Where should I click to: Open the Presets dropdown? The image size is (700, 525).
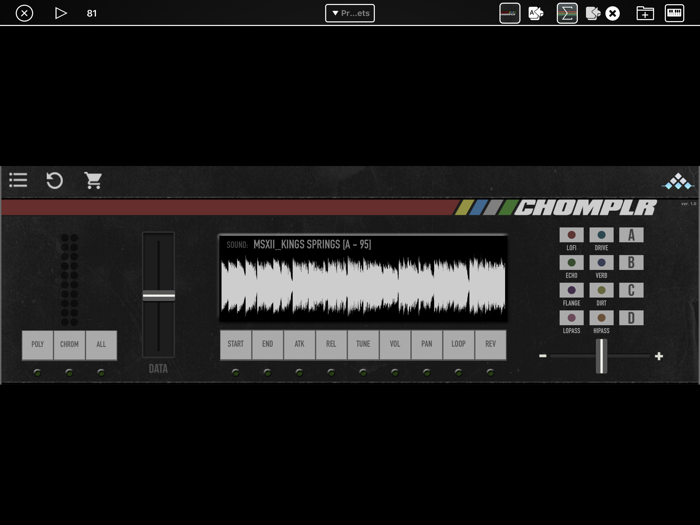coord(350,13)
